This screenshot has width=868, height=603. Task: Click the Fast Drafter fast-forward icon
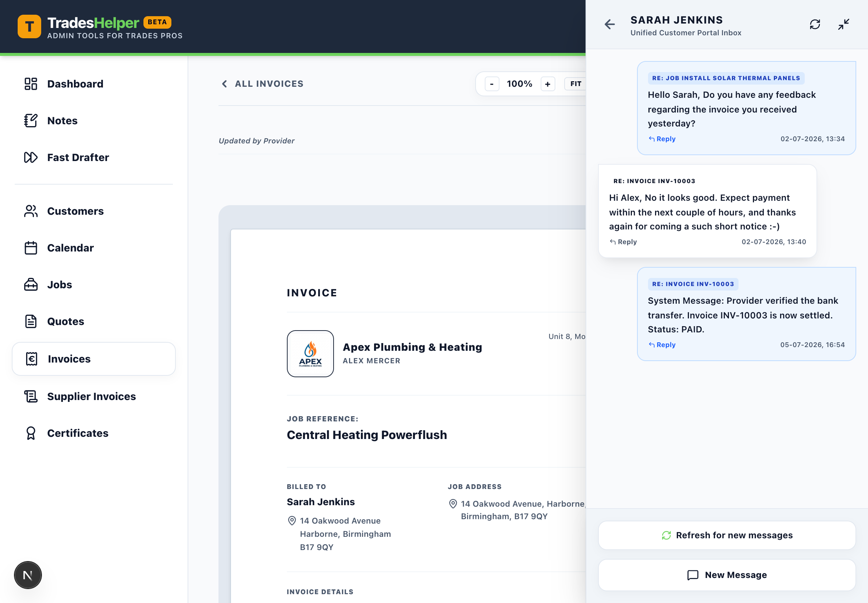tap(31, 157)
